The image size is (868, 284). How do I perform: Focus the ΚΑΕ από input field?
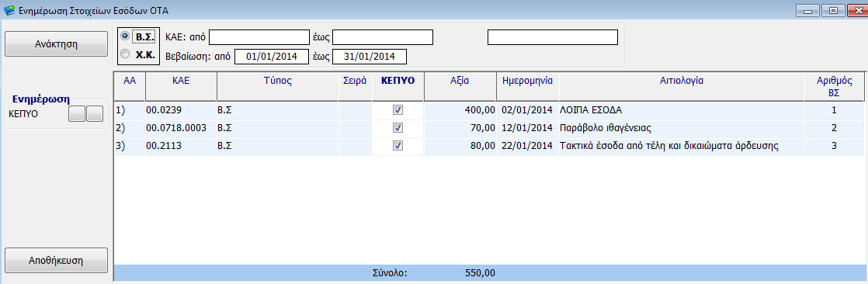tap(259, 37)
